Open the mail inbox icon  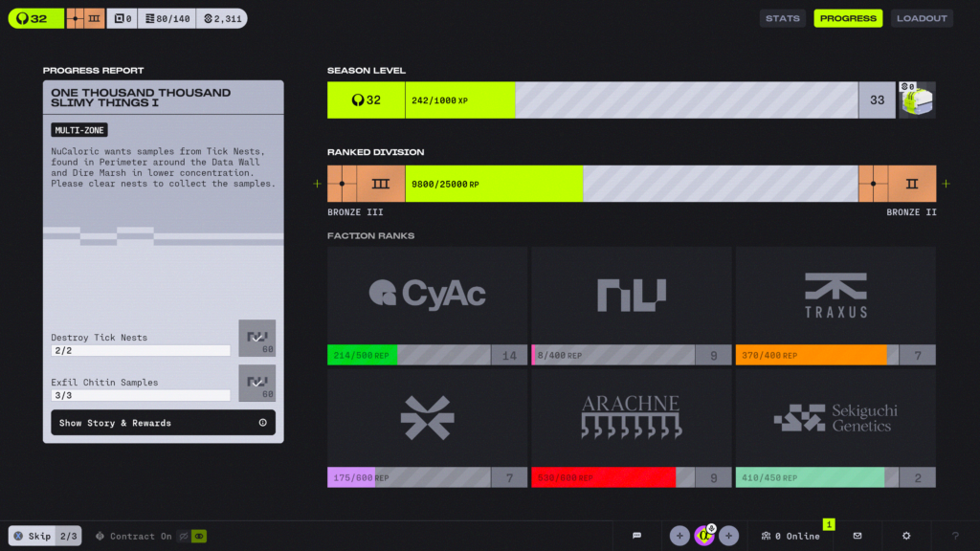click(x=857, y=536)
